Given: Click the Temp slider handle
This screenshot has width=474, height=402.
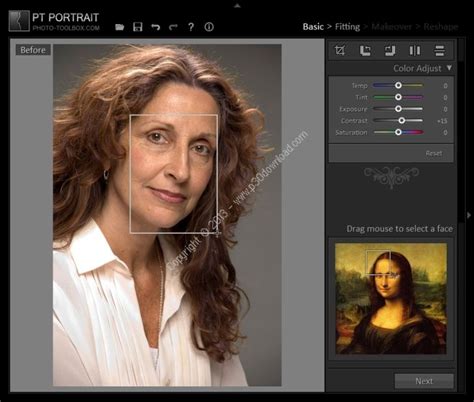Looking at the screenshot, I should [x=398, y=85].
